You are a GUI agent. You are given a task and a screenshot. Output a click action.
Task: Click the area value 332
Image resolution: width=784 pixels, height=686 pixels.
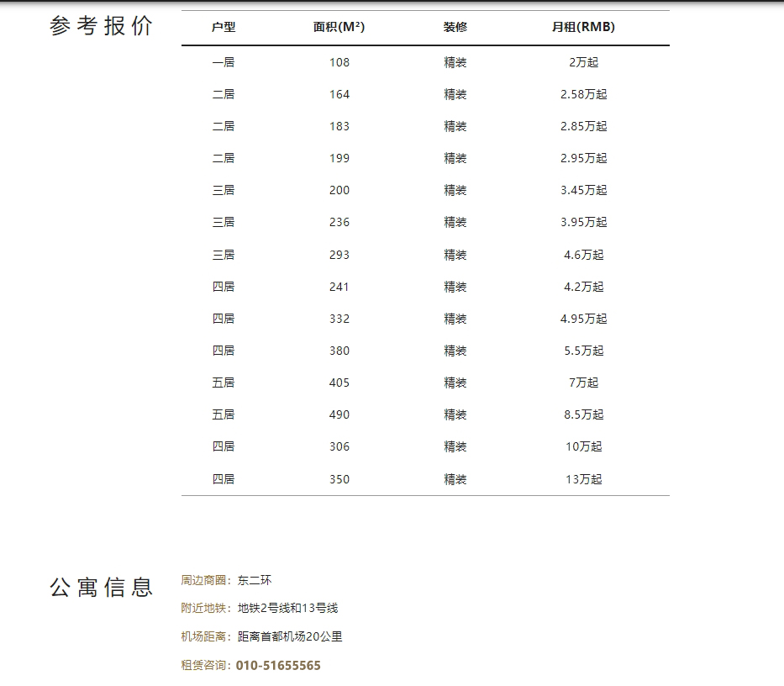[x=339, y=319]
